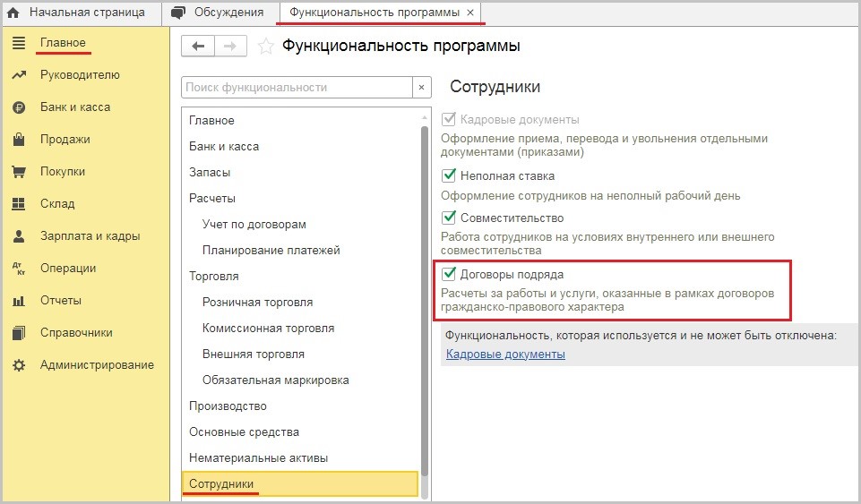The image size is (861, 504).
Task: Click the Администрирование gear icon
Action: point(19,365)
